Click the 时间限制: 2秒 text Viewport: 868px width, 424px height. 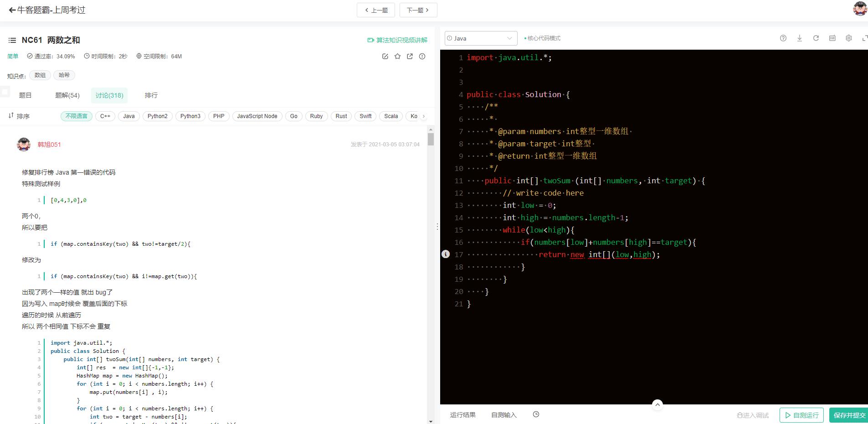106,57
